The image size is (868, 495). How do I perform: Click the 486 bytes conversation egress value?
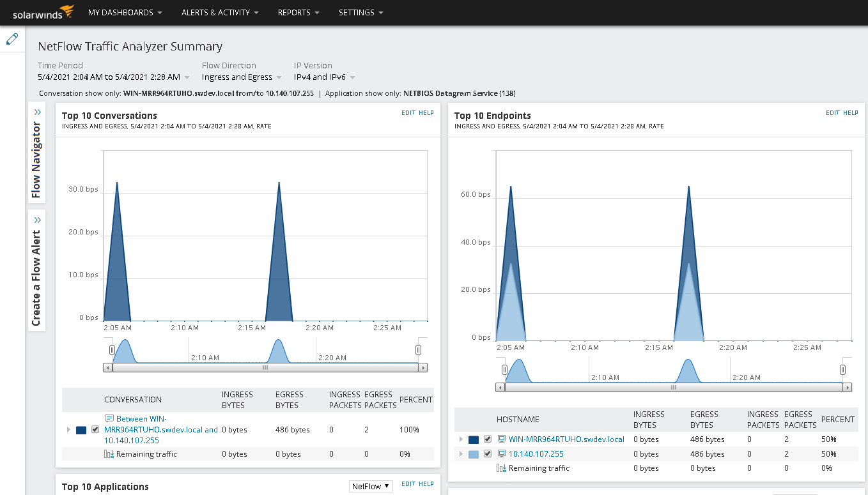(293, 430)
